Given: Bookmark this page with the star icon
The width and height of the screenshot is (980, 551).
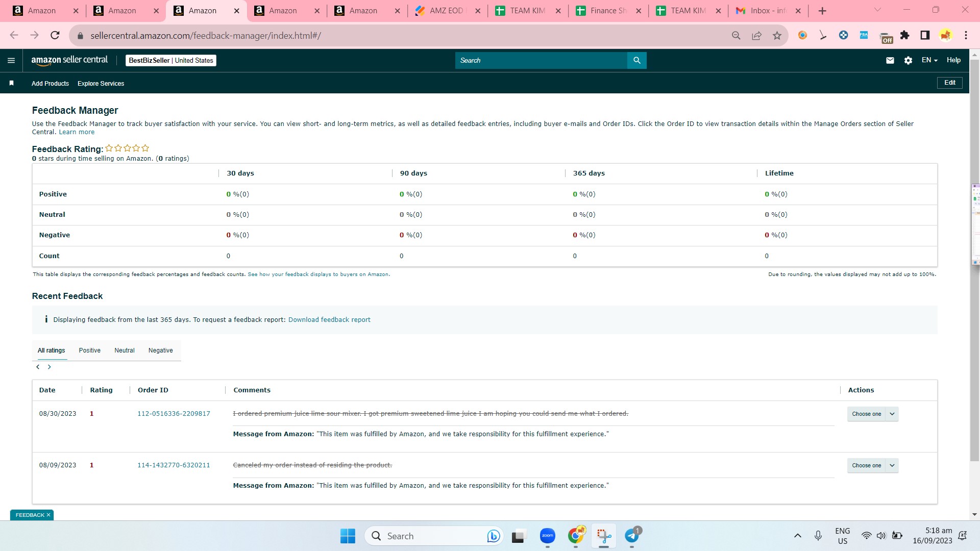Looking at the screenshot, I should pos(777,35).
